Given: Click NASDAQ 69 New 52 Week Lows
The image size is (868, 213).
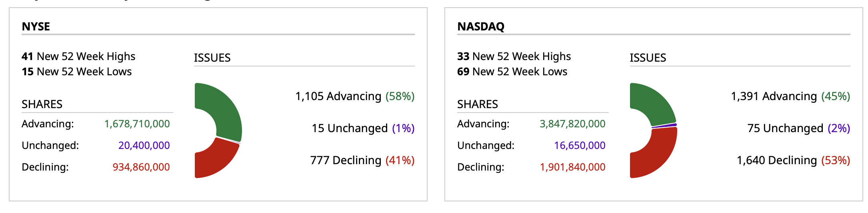Looking at the screenshot, I should tap(512, 72).
